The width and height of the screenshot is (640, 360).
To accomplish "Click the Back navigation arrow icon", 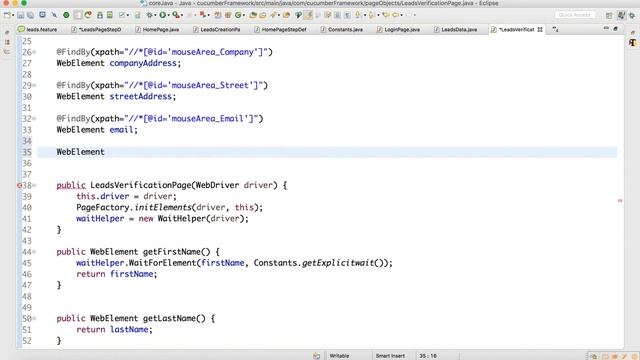I will [396, 15].
